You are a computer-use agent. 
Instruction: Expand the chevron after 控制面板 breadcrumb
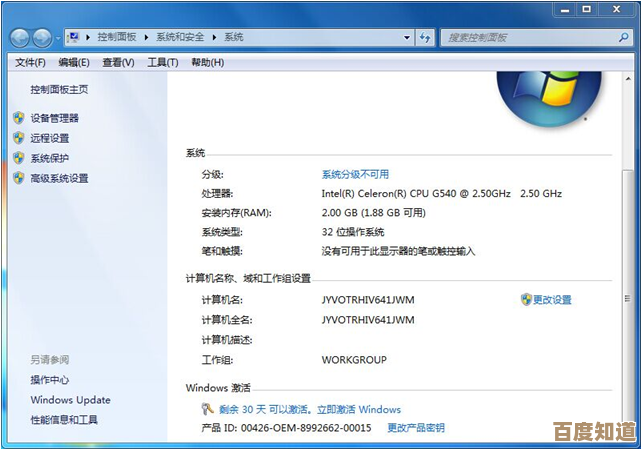coord(149,38)
